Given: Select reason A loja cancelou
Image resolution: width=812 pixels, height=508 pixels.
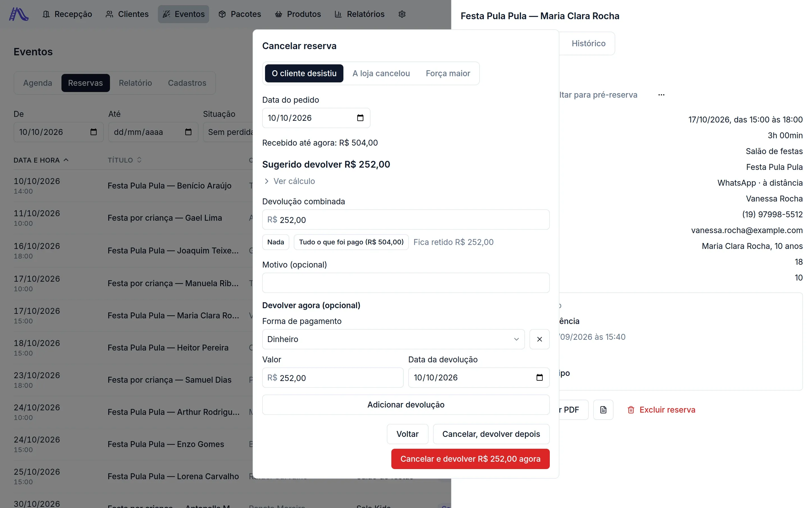Looking at the screenshot, I should click(x=381, y=73).
